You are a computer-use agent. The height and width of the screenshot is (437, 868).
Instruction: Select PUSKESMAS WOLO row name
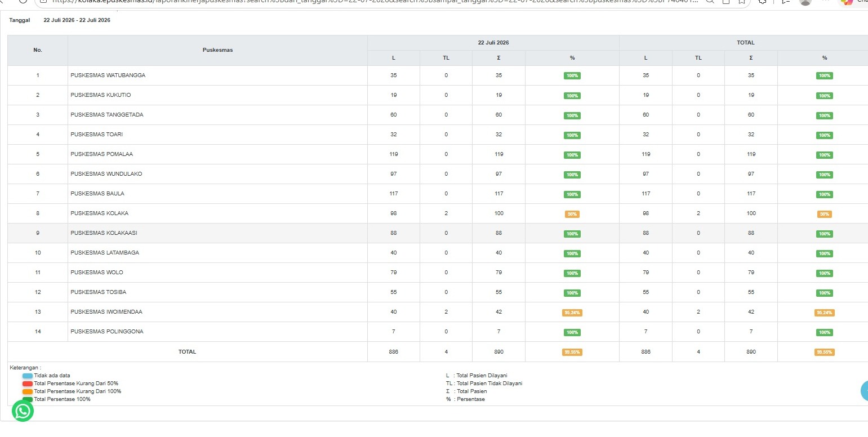coord(97,273)
